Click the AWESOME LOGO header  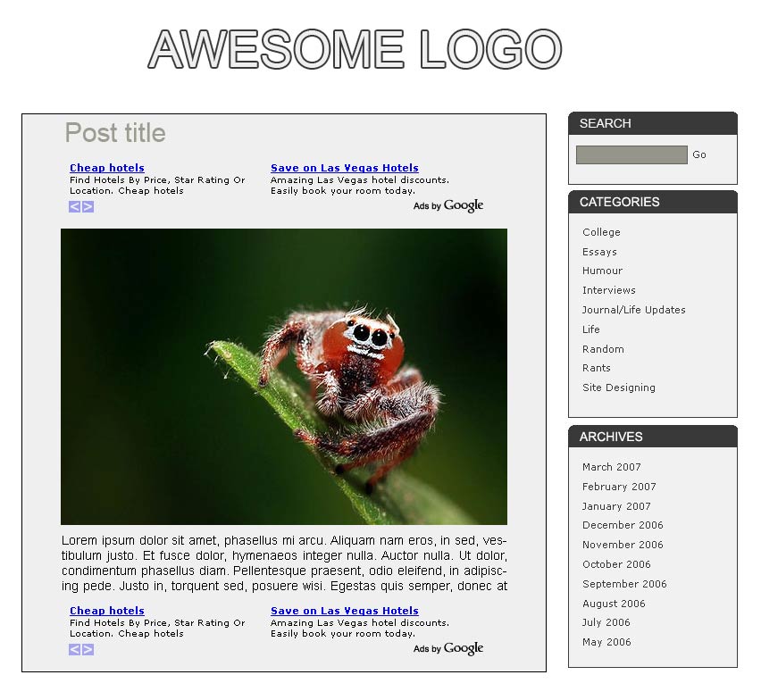pyautogui.click(x=355, y=49)
